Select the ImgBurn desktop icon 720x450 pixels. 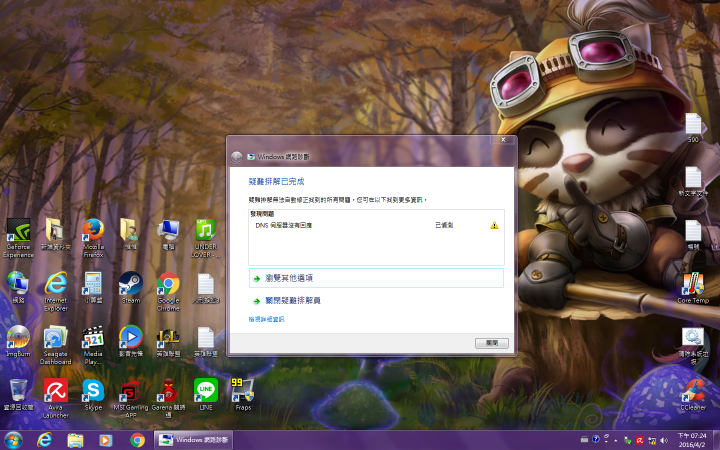pos(18,341)
